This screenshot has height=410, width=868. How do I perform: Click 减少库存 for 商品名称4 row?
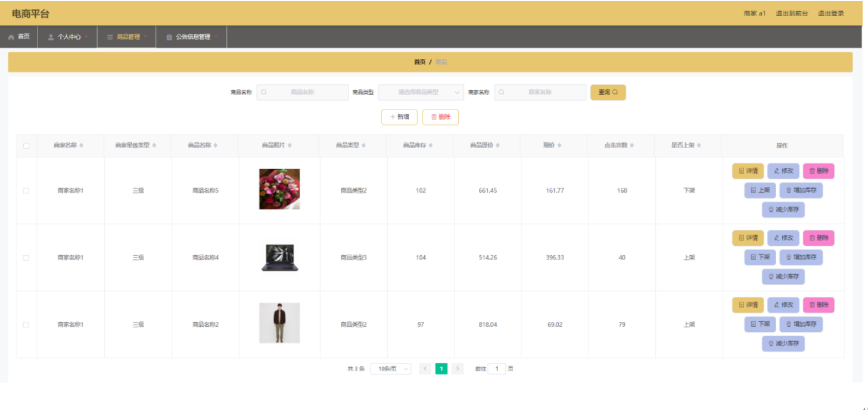783,277
